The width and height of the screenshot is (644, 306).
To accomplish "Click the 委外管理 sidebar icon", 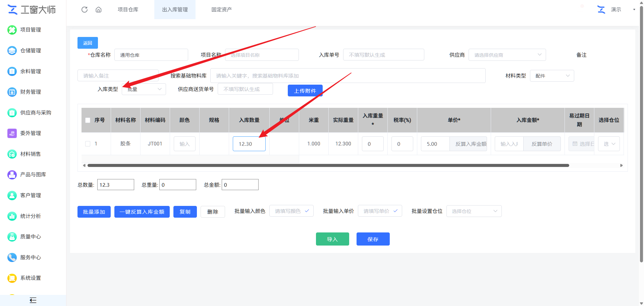I will (12, 133).
